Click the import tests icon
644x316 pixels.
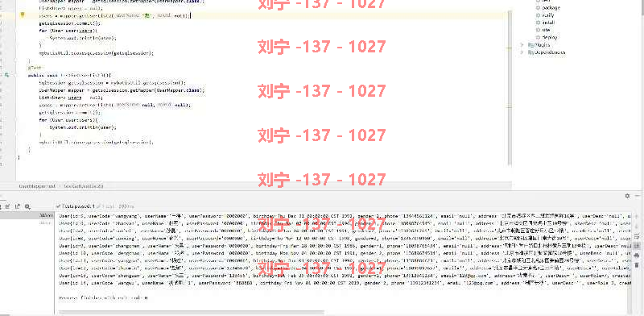click(x=7, y=206)
